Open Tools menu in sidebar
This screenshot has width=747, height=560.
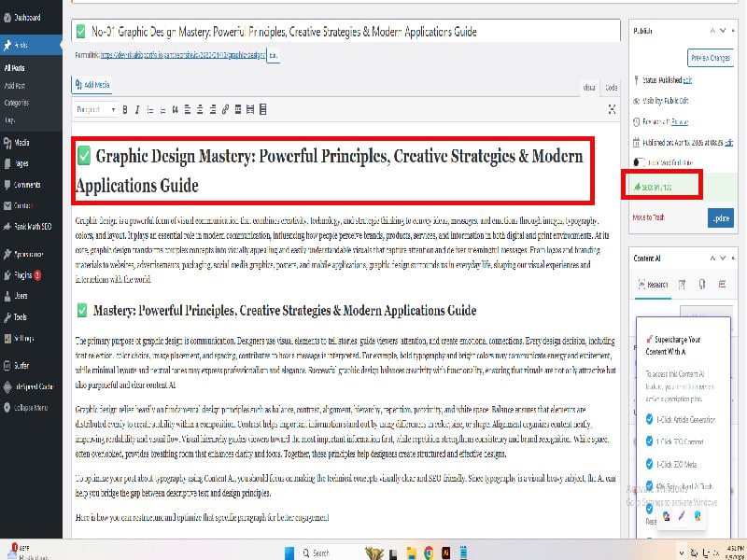click(x=20, y=317)
